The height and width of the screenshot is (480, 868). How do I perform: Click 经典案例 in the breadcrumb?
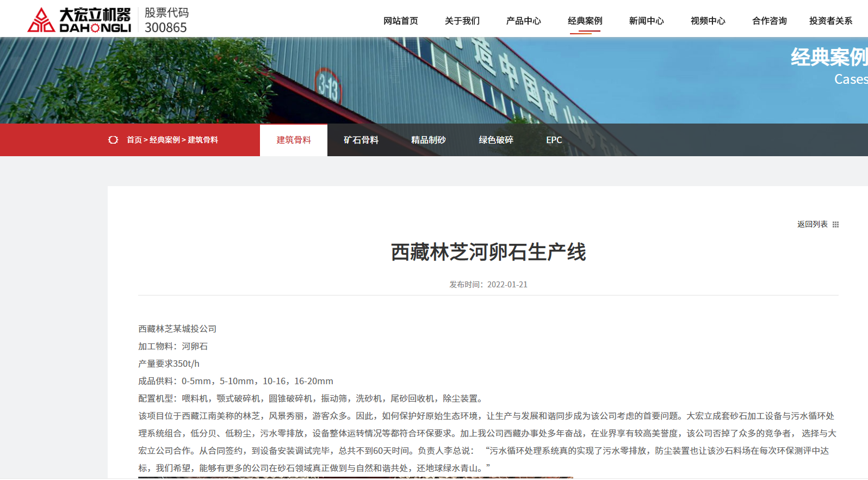(165, 140)
